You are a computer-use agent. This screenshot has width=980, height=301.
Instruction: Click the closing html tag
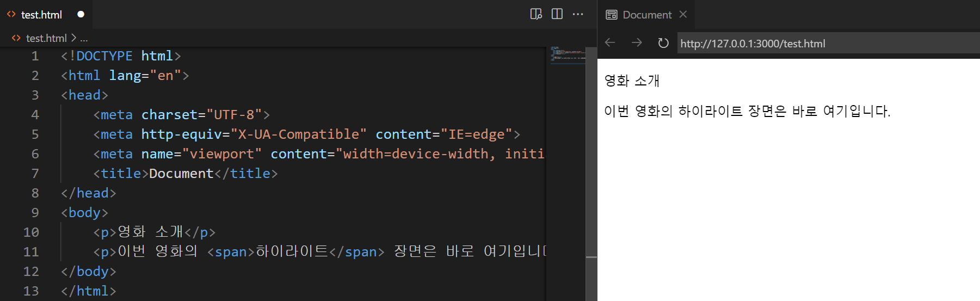(88, 291)
